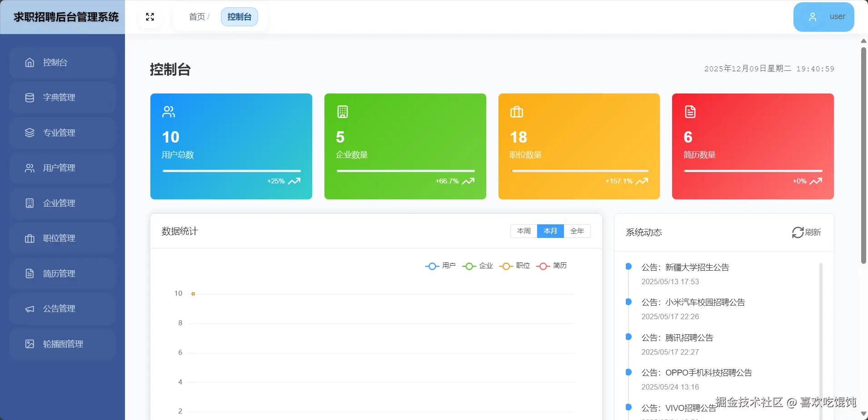The image size is (868, 420).
Task: Open announcement 腾讯招聘公告
Action: pos(677,338)
